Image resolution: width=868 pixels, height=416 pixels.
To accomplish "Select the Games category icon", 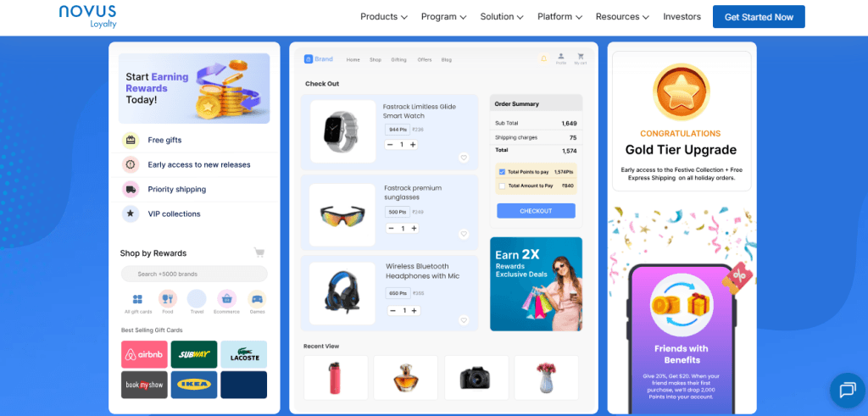I will tap(257, 299).
